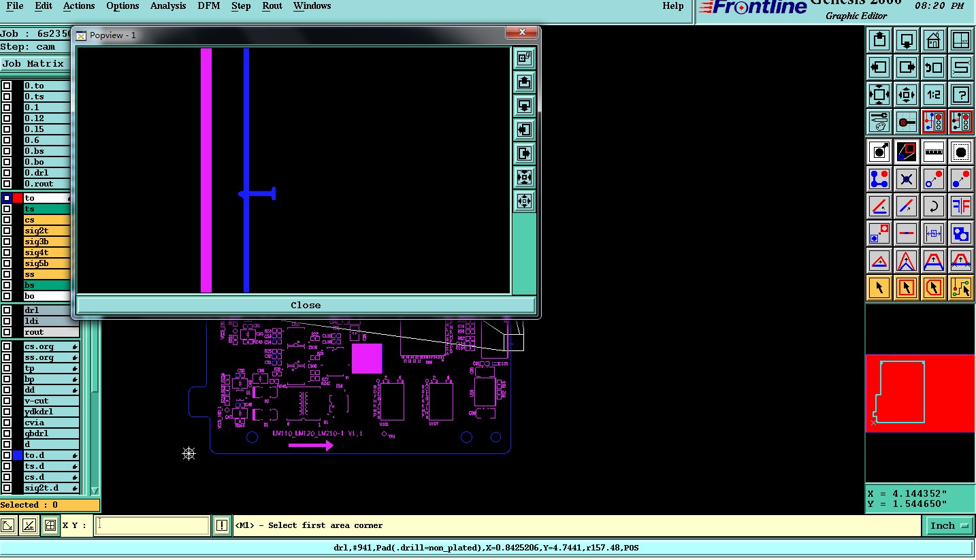Click the mirror F flip icon
976x560 pixels.
[961, 206]
